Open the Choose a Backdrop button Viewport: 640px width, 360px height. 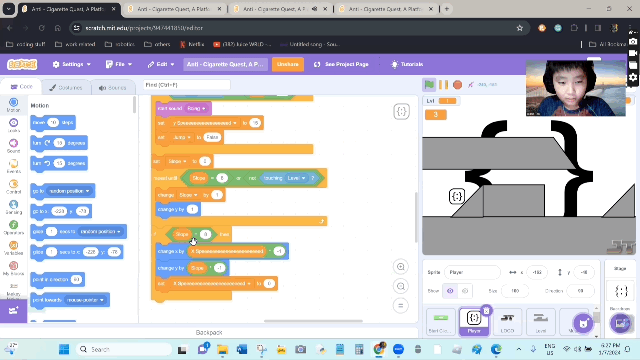(x=620, y=323)
